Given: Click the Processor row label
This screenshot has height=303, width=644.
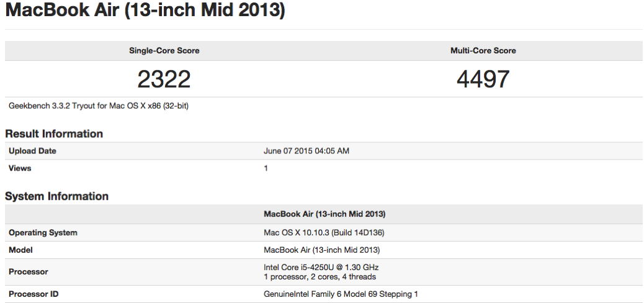Looking at the screenshot, I should (x=29, y=272).
